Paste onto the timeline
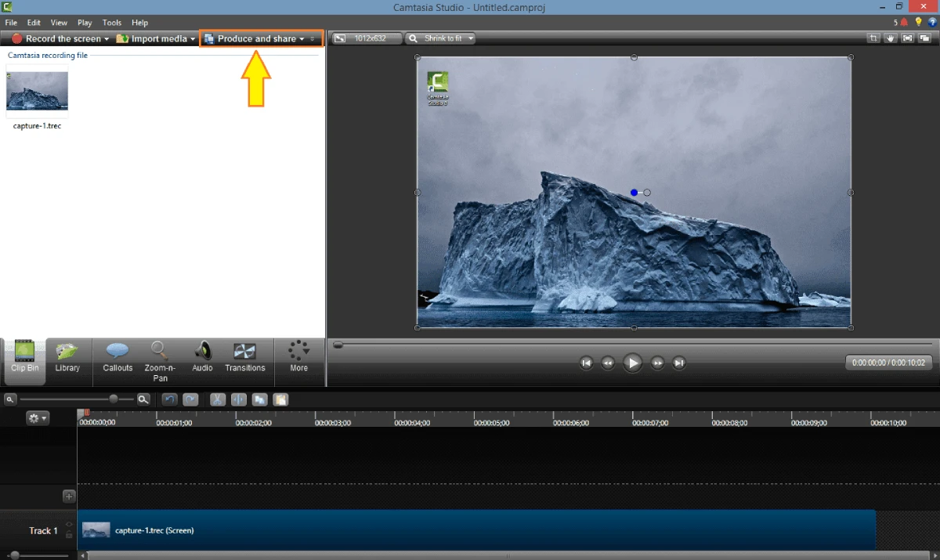940x560 pixels. pos(280,399)
